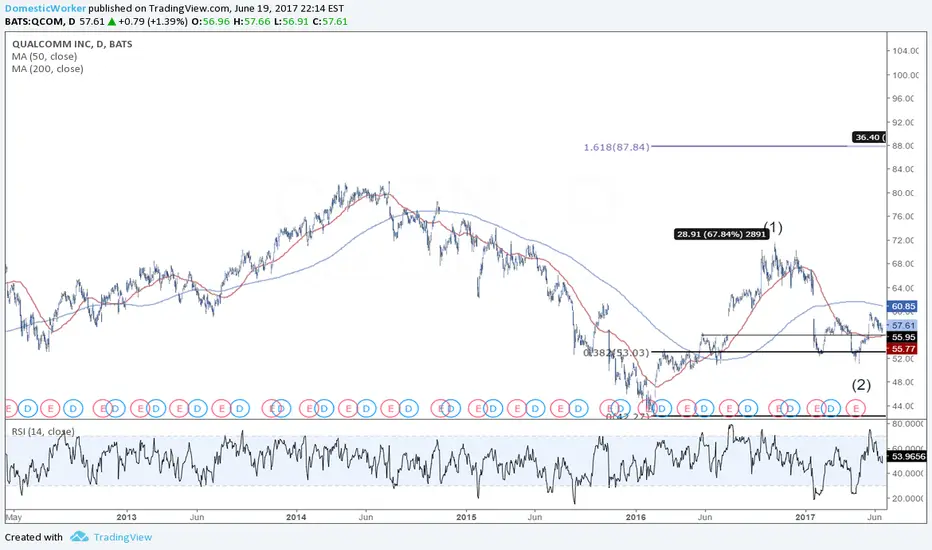Select the QUALCOMM INC, D, BATS chart title
This screenshot has width=932, height=550.
coord(72,44)
